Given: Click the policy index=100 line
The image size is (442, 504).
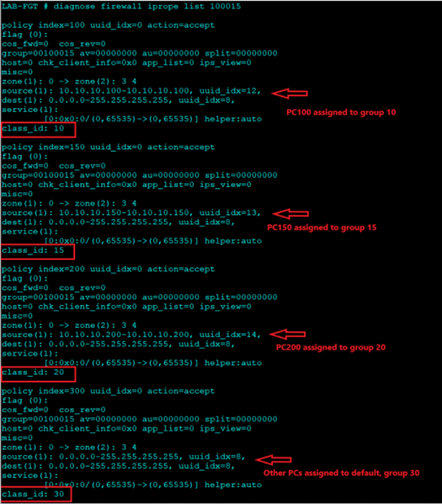Looking at the screenshot, I should click(x=108, y=25).
